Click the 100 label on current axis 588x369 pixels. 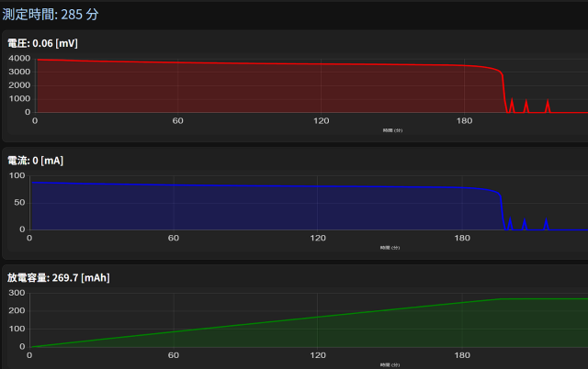[x=17, y=175]
